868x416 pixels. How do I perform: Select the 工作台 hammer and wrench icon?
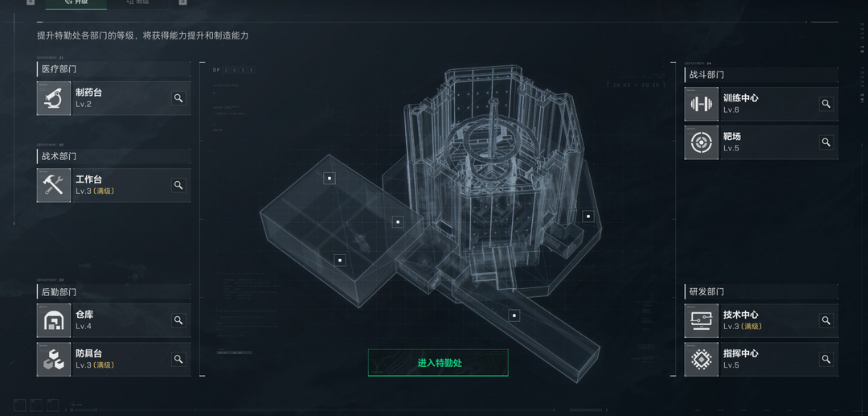coord(54,185)
